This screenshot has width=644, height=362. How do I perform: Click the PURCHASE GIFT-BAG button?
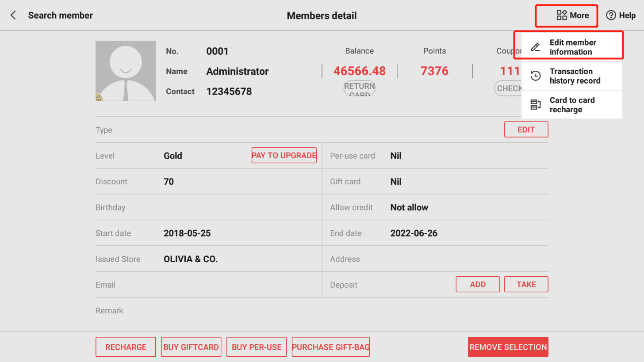(331, 347)
